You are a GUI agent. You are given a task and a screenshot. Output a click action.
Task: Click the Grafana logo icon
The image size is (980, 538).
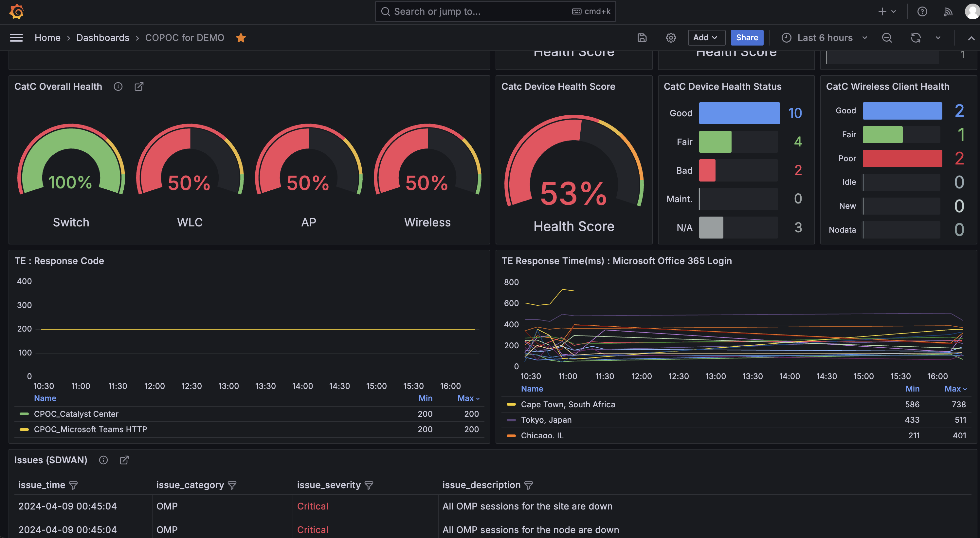[x=17, y=11]
